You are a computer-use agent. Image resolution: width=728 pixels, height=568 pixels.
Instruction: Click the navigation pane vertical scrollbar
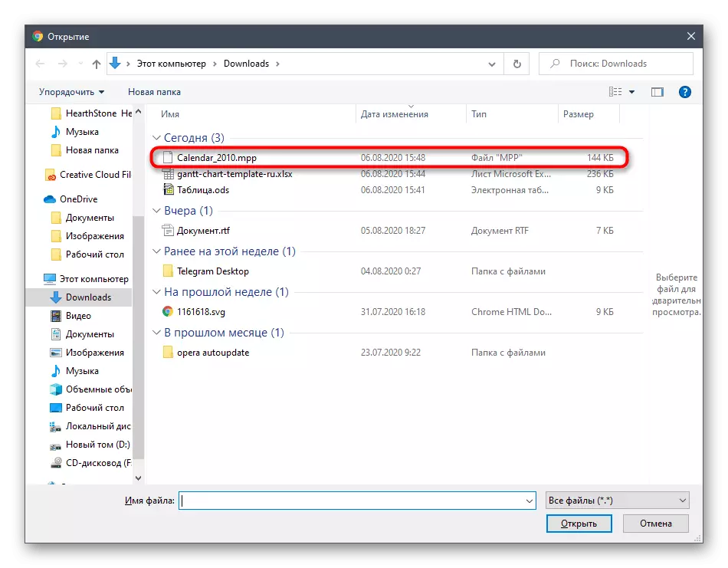coord(138,307)
